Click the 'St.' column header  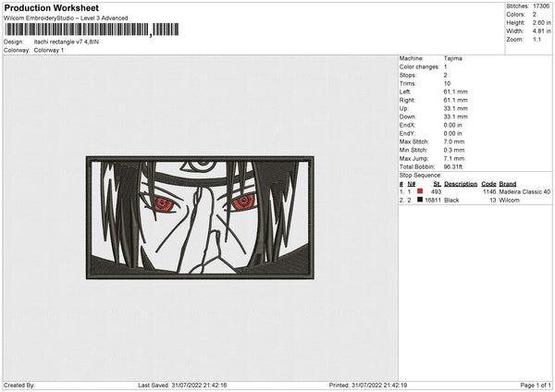(438, 184)
